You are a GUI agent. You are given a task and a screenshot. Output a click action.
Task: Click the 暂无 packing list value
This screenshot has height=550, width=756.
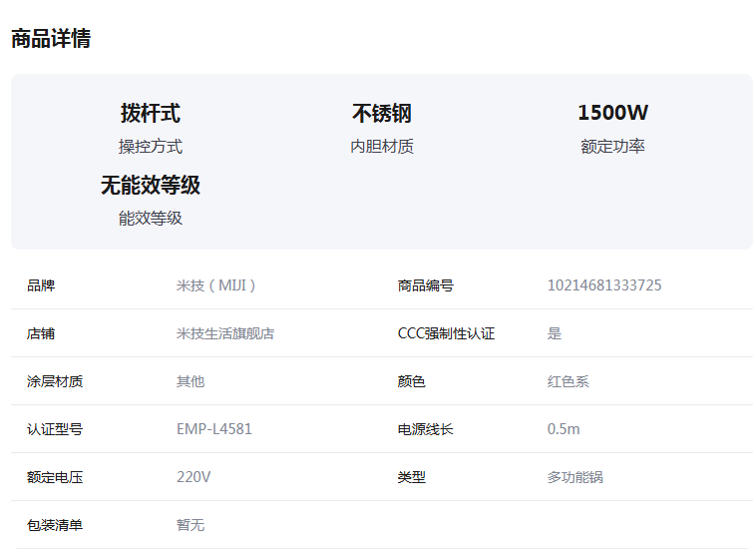[190, 524]
